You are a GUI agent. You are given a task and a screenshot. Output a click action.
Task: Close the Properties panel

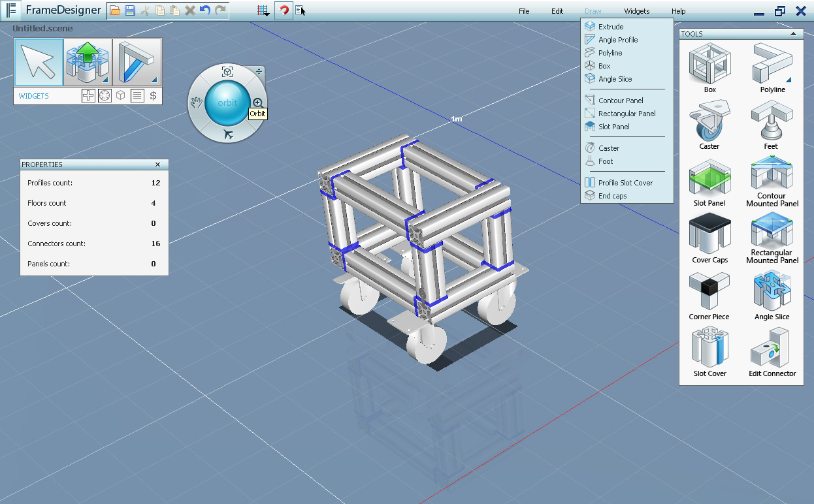pyautogui.click(x=157, y=165)
